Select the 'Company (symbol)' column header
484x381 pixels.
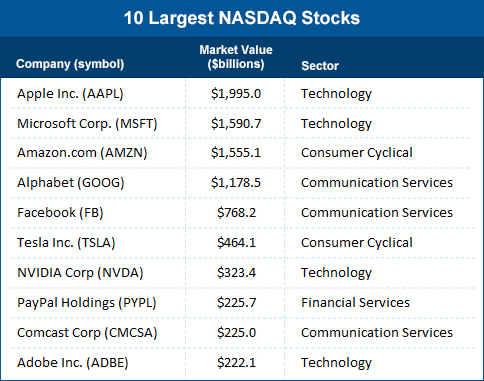click(70, 64)
